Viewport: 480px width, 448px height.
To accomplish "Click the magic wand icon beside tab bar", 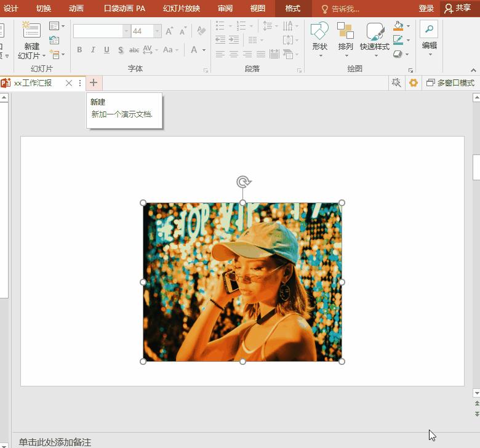I will coord(396,82).
